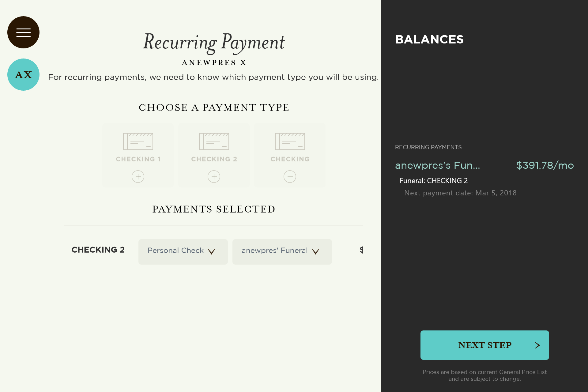Click the anewpres' Funeral dropdown arrow

[315, 252]
